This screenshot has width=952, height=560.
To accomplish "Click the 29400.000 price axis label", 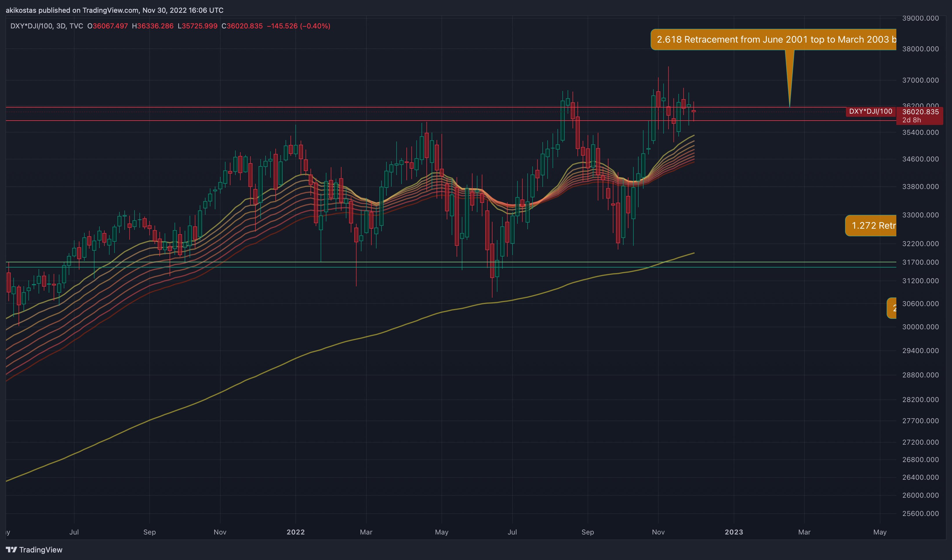I will tap(920, 351).
